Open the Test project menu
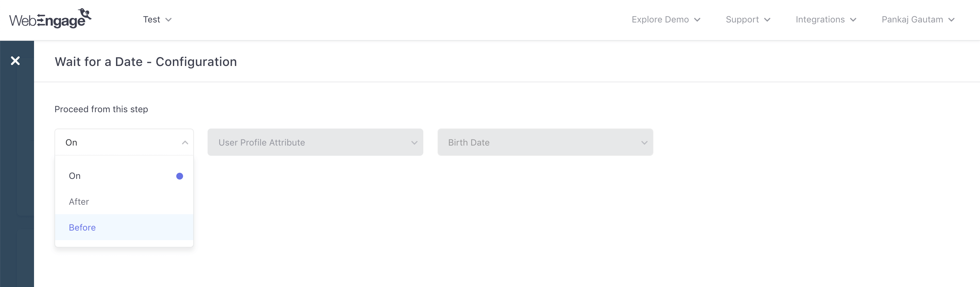The height and width of the screenshot is (287, 980). click(x=151, y=20)
